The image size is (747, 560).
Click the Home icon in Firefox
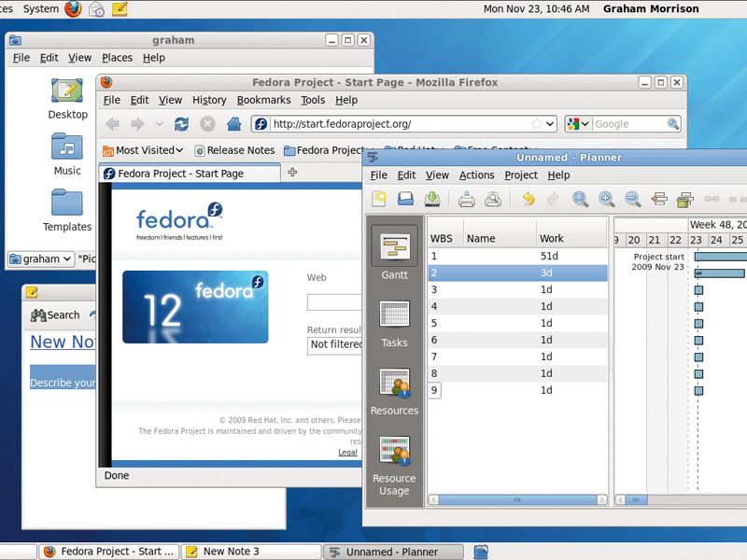click(x=234, y=124)
